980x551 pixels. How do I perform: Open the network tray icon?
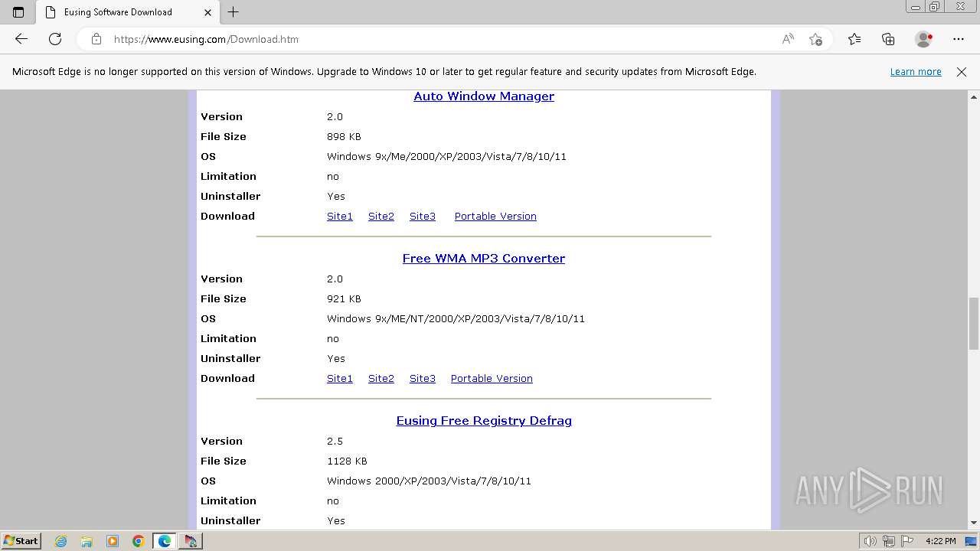(889, 541)
